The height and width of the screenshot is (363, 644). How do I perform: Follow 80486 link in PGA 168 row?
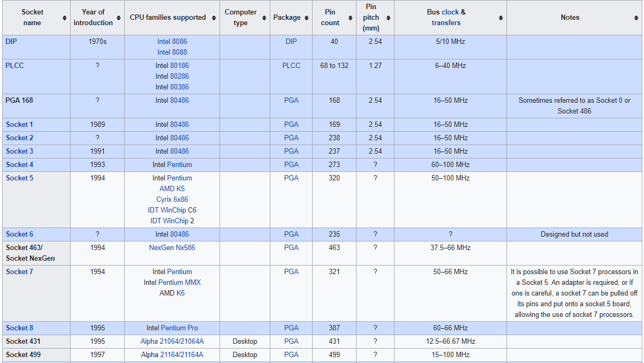[179, 100]
